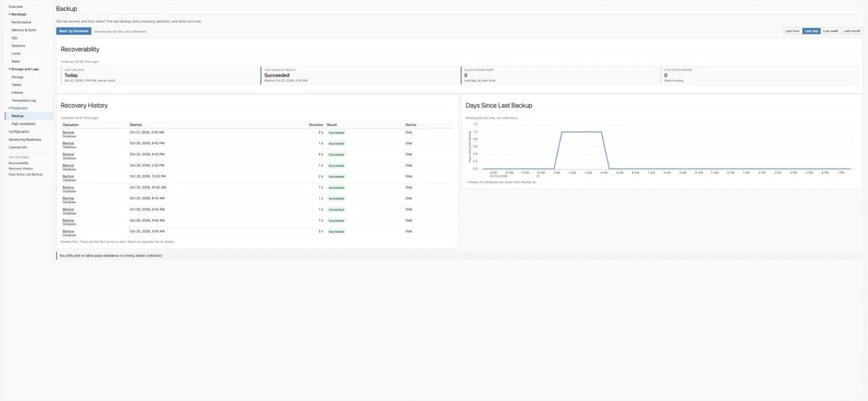Click the Failed Operations summary card
The width and height of the screenshot is (868, 401).
coord(560,75)
